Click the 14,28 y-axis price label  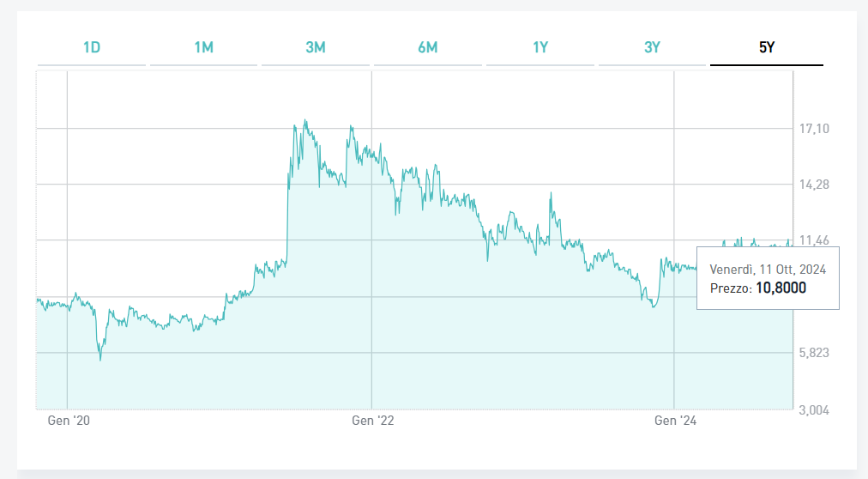tap(814, 185)
